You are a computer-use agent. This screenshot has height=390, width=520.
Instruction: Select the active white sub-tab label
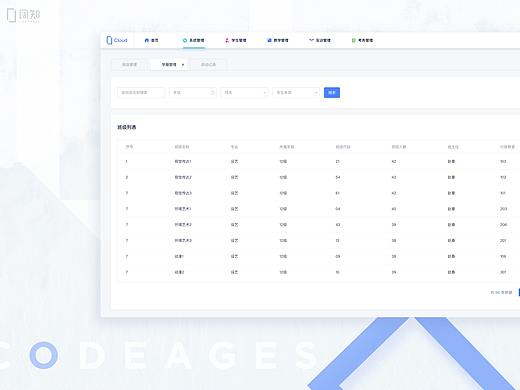(169, 65)
